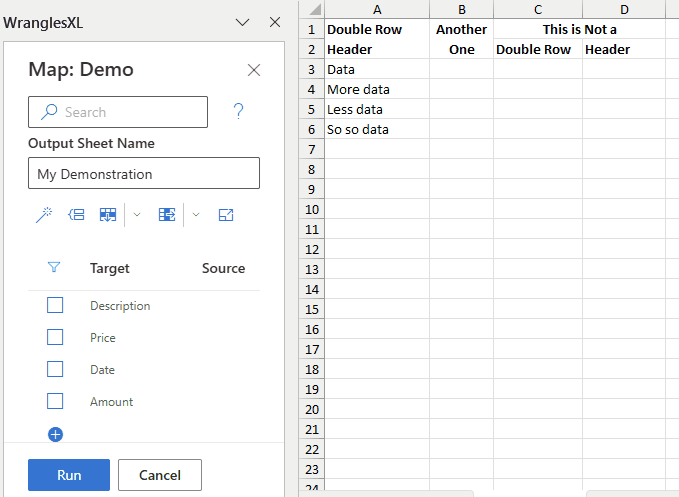Check the Description target checkbox
Screen dimensions: 679x497
[55, 305]
